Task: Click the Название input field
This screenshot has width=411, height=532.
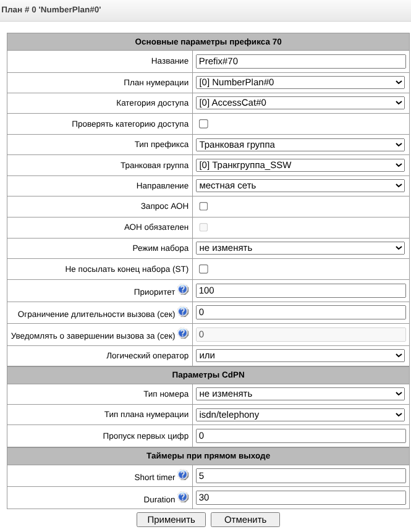Action: pyautogui.click(x=300, y=61)
